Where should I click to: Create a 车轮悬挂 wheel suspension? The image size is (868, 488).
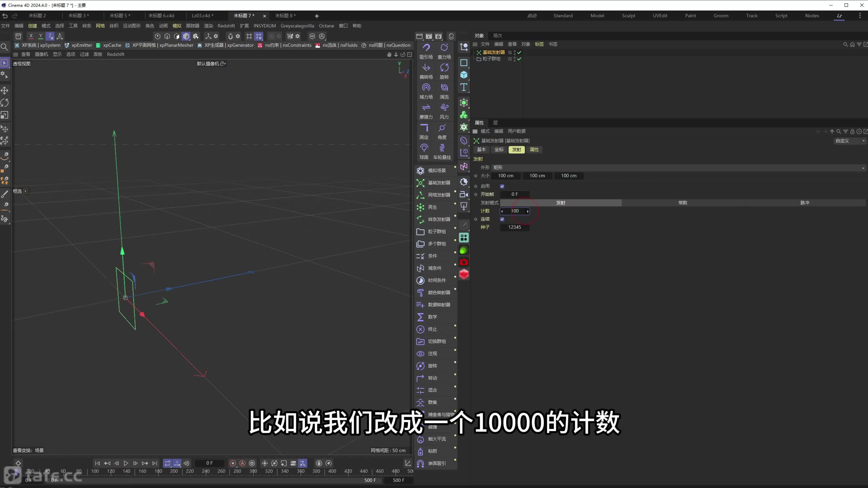click(442, 151)
